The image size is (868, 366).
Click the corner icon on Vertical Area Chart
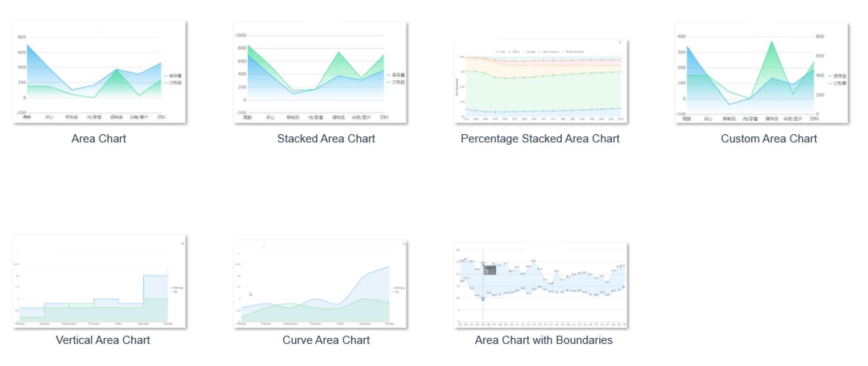183,244
